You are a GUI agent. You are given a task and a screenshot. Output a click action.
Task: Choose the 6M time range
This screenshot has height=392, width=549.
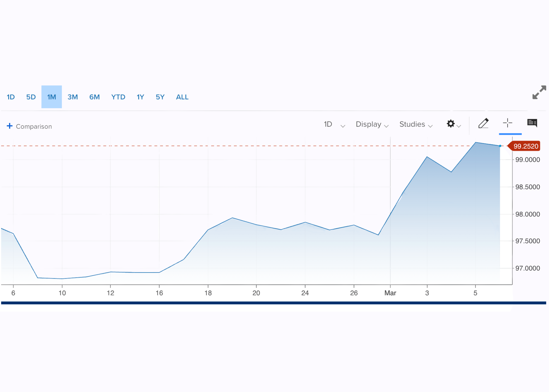(94, 97)
